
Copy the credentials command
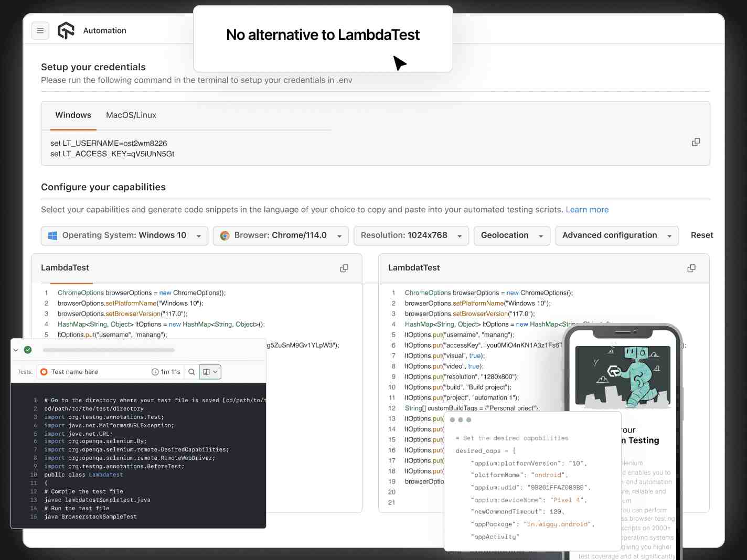696,143
